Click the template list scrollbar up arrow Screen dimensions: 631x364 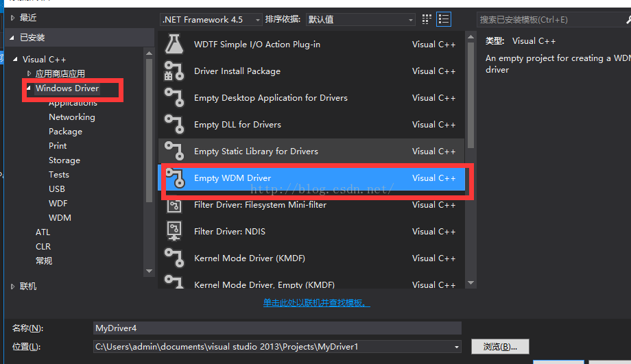(x=471, y=37)
